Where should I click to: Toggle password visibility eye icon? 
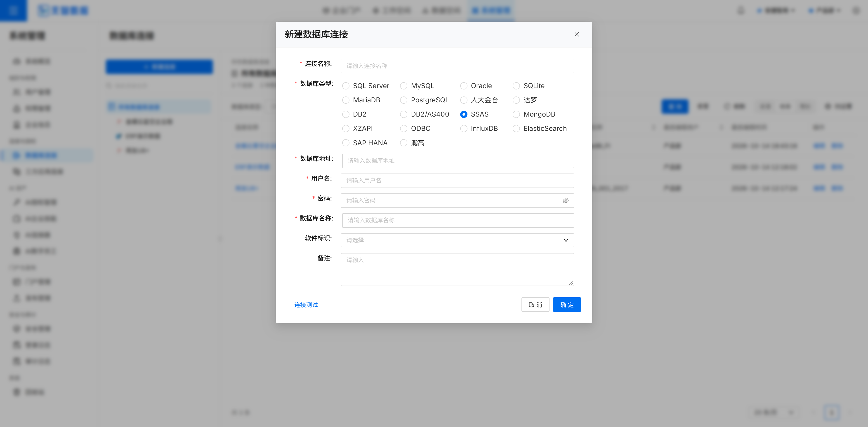(x=565, y=200)
